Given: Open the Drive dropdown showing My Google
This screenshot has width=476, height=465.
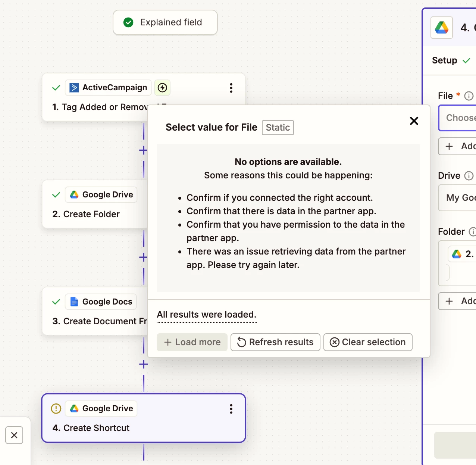Looking at the screenshot, I should pos(457,198).
